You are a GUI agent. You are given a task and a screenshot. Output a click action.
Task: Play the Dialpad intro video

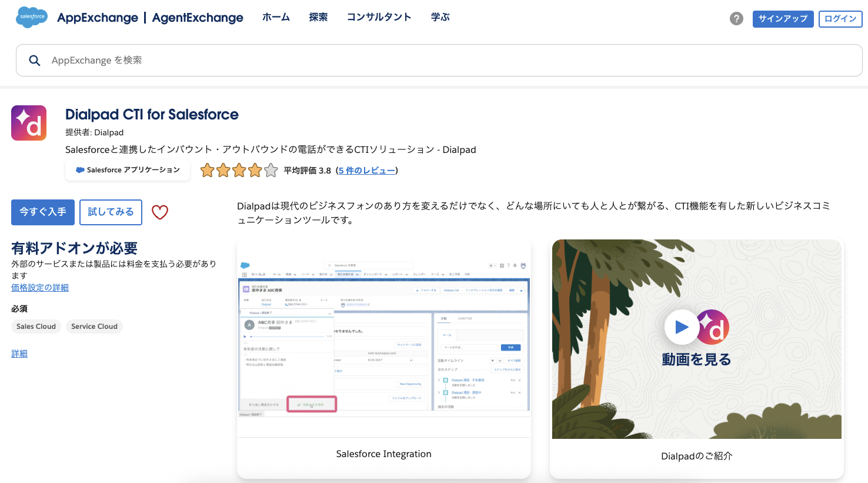click(682, 327)
